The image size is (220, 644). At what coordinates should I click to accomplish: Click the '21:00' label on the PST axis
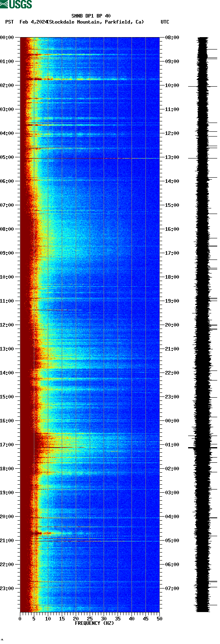(7, 541)
